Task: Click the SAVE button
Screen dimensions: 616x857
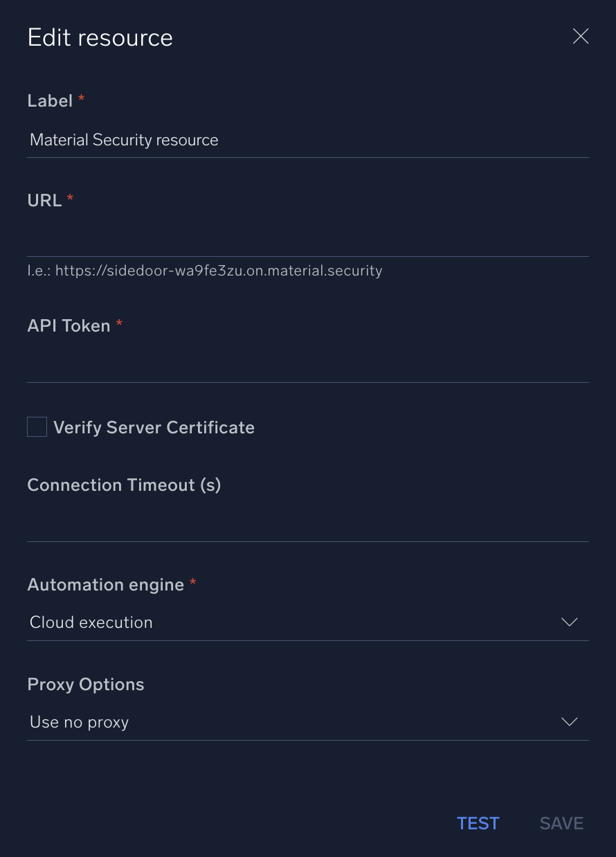Action: (561, 823)
